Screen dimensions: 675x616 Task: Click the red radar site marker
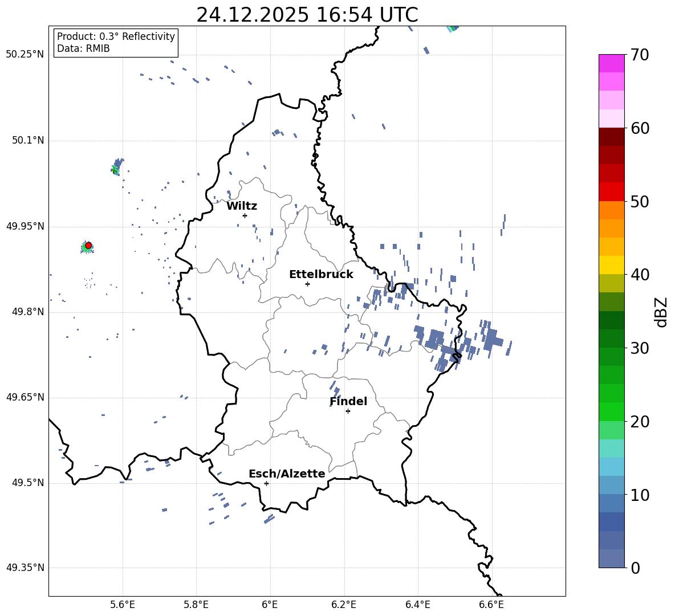tap(88, 245)
